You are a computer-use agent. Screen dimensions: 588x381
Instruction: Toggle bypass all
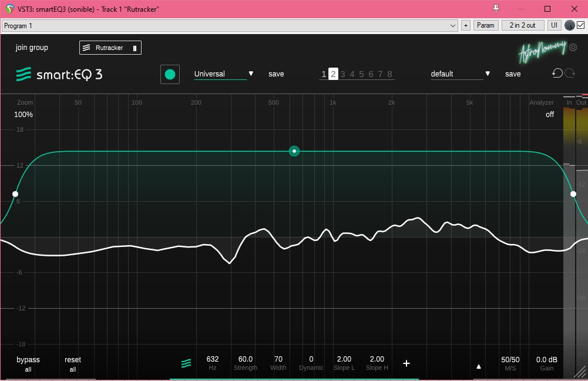pos(28,363)
